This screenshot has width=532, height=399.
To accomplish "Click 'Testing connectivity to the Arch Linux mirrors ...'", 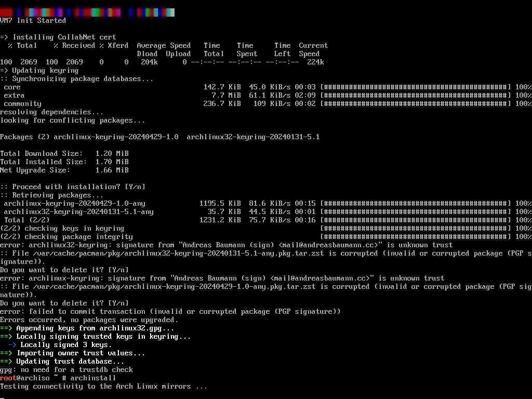I will tap(103, 387).
